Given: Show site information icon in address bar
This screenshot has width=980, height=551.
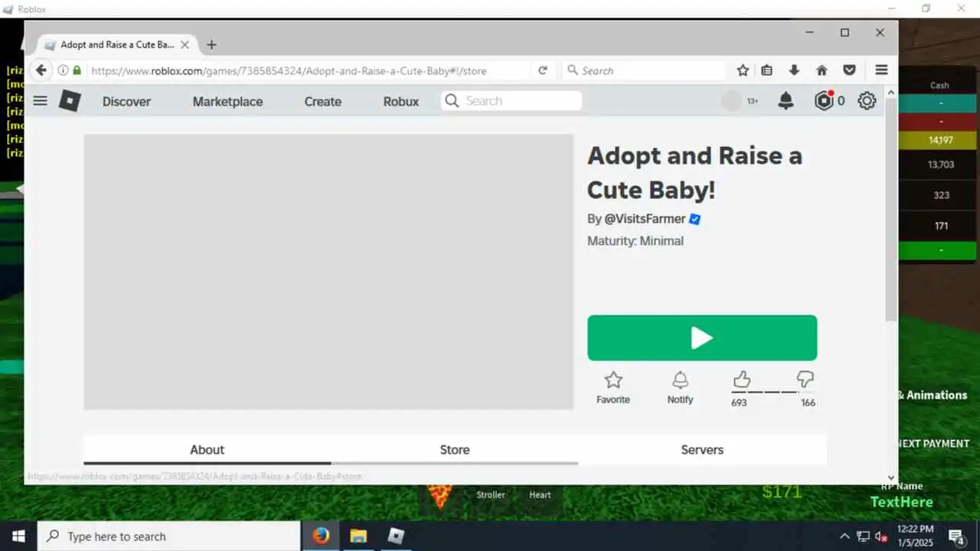Looking at the screenshot, I should [x=64, y=70].
